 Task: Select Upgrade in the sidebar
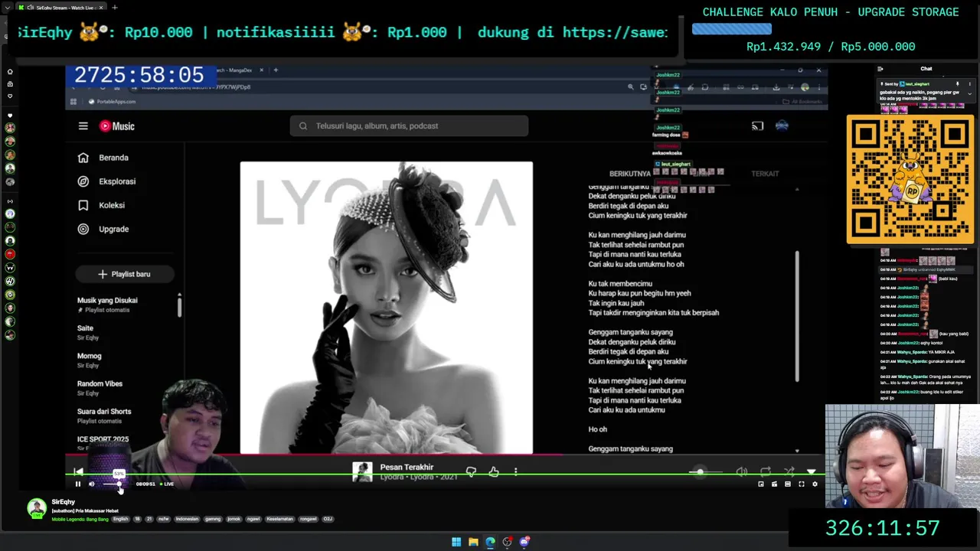point(113,229)
